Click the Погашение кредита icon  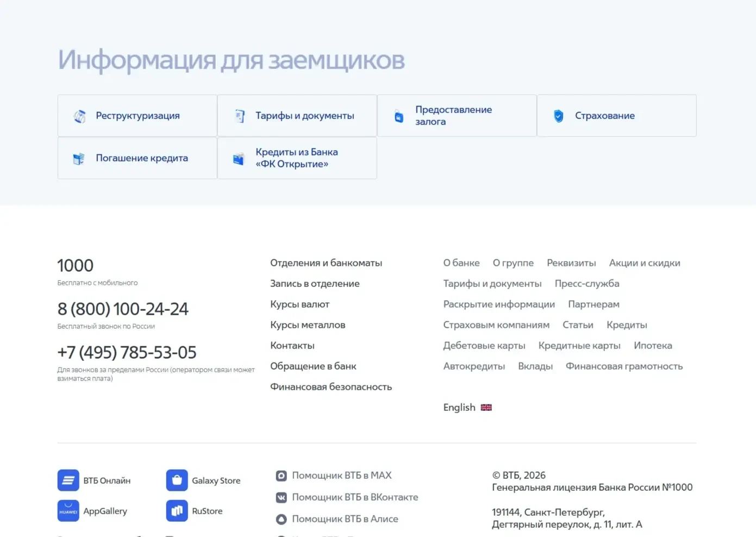tap(79, 158)
